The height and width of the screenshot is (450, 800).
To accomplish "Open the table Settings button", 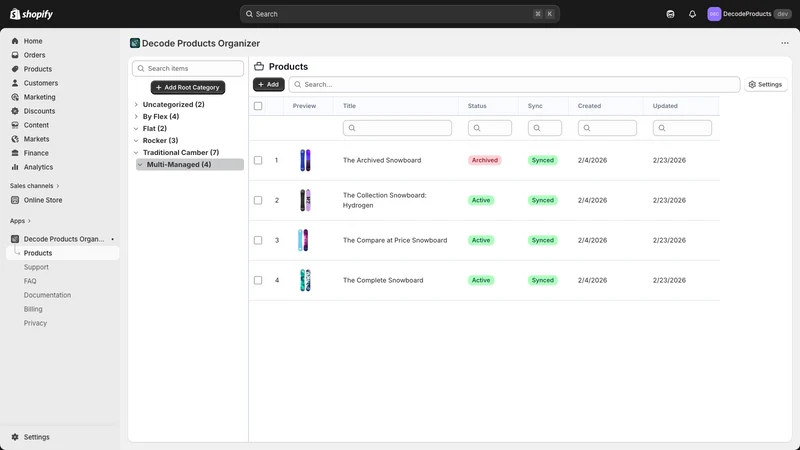I will tap(766, 84).
